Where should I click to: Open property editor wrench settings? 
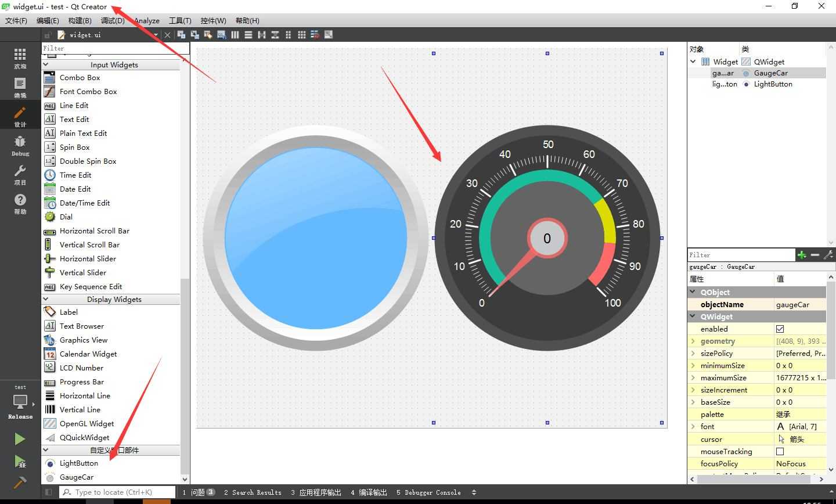(x=828, y=255)
